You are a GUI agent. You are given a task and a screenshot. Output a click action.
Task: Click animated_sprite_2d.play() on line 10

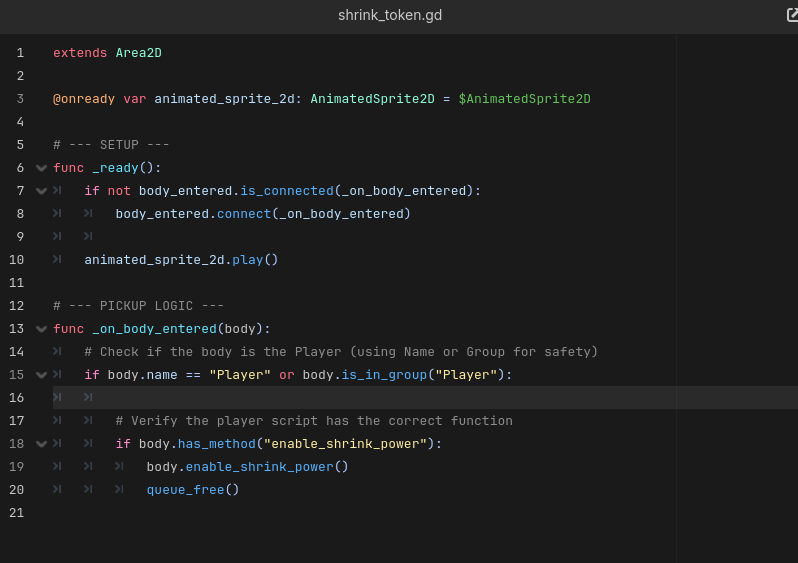click(x=181, y=260)
